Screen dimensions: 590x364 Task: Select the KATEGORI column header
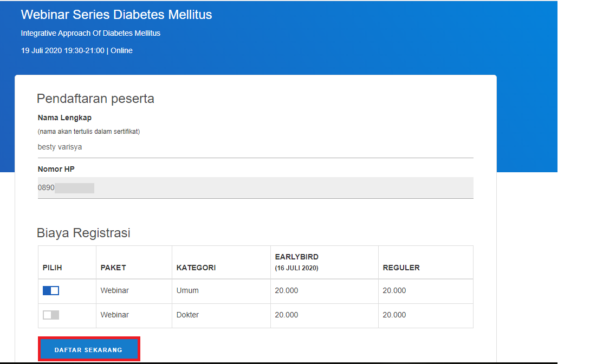tap(196, 268)
